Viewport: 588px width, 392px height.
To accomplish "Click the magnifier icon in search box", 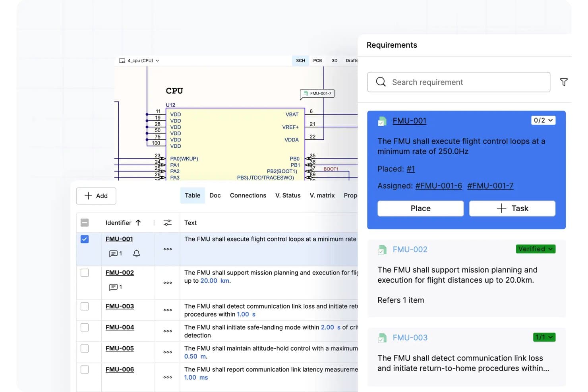I will click(381, 82).
